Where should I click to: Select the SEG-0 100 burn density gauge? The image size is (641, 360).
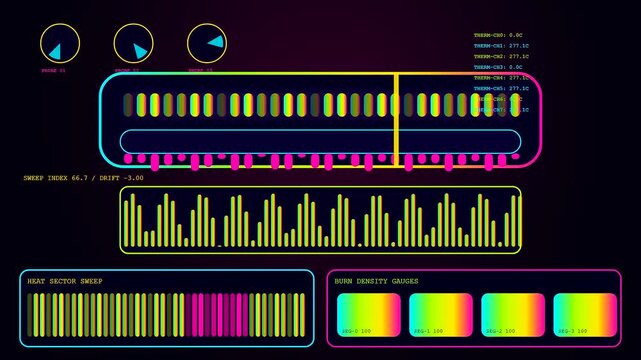coord(369,315)
